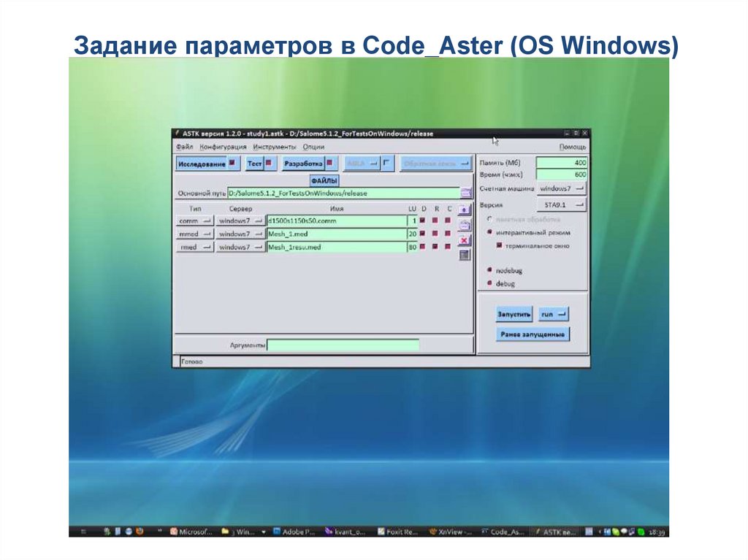Switch to the Code_As... taskbar item

click(x=503, y=532)
